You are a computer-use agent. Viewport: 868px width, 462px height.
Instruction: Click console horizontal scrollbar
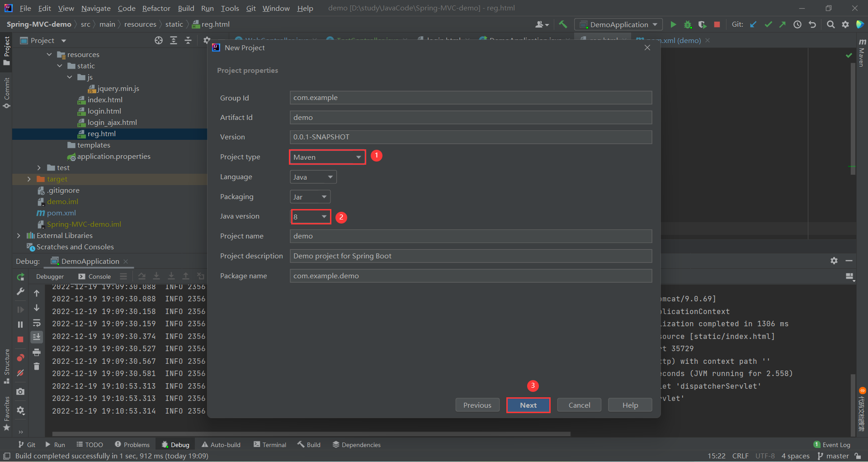point(311,433)
